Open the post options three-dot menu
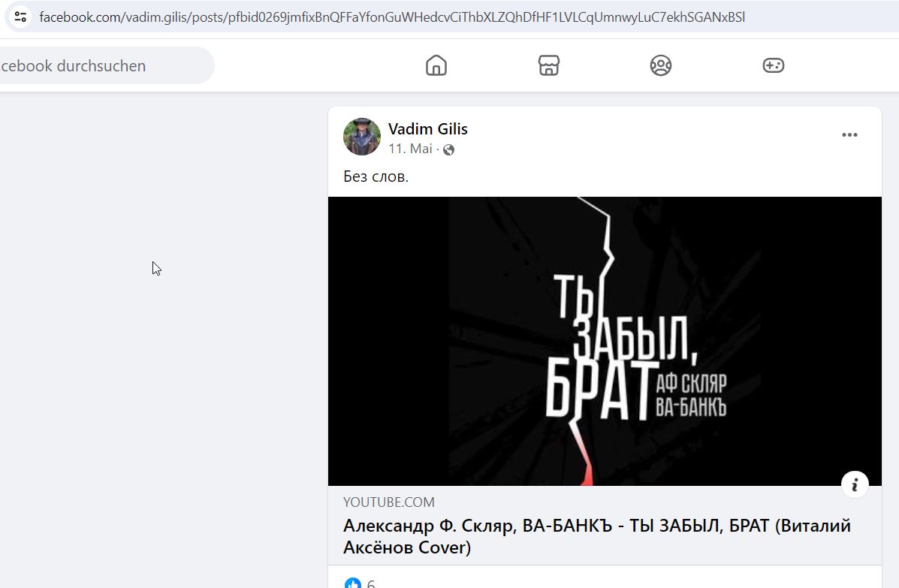899x588 pixels. (849, 134)
